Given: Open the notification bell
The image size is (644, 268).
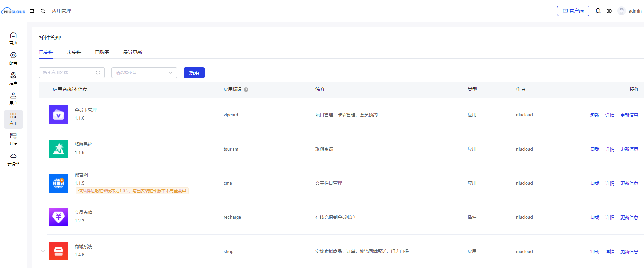Looking at the screenshot, I should point(598,11).
